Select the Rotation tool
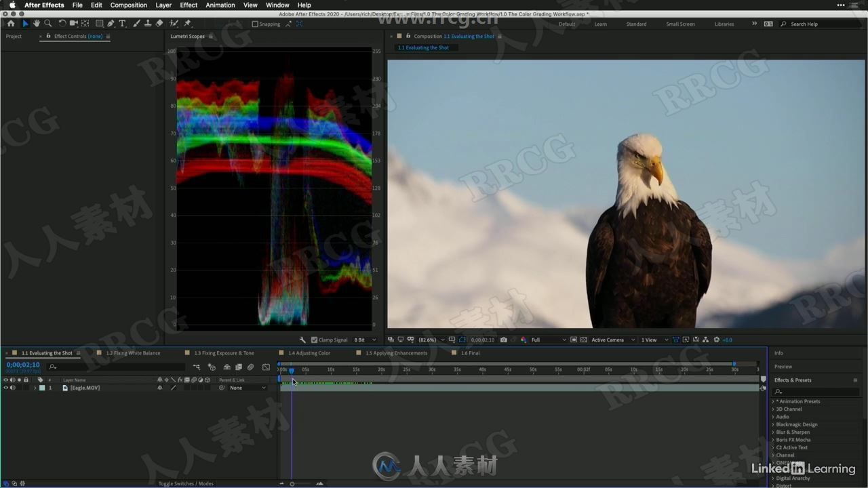Image resolution: width=868 pixels, height=488 pixels. pos(62,23)
